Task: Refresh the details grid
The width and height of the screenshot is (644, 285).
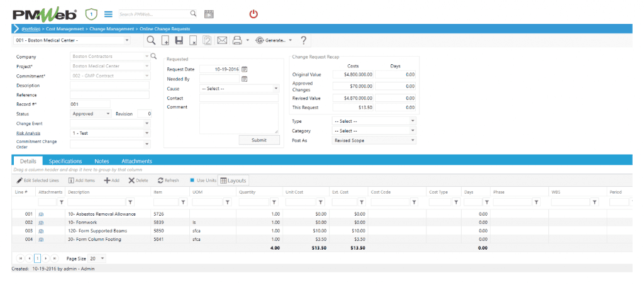Action: coord(169,181)
